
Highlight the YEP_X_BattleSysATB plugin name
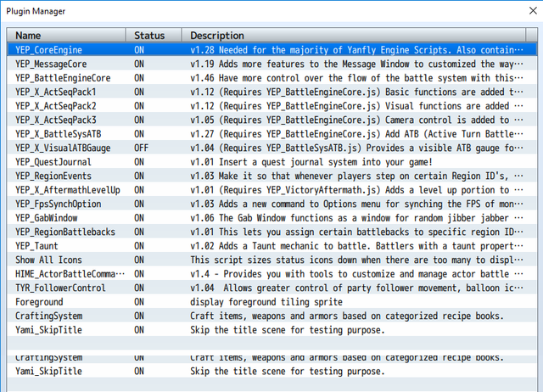58,134
